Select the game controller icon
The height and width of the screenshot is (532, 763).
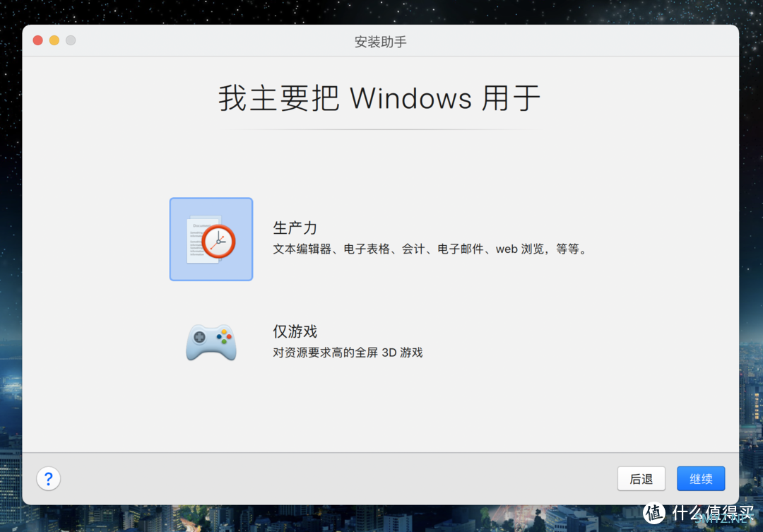211,342
